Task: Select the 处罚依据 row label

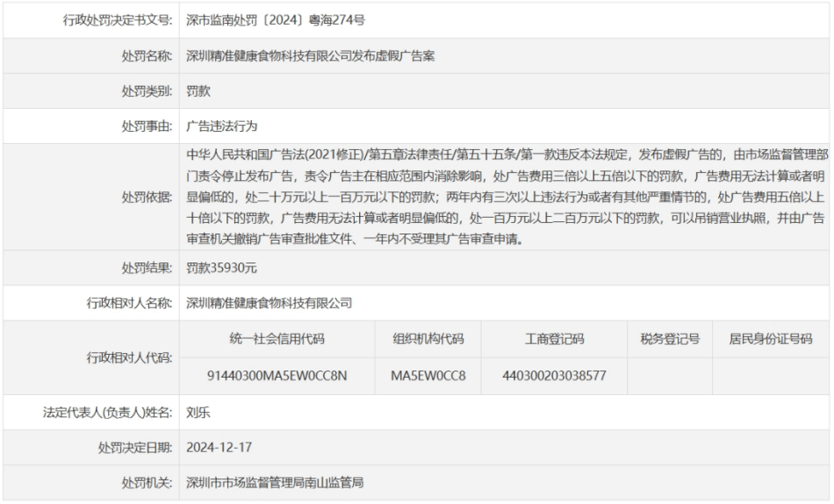Action: click(147, 196)
